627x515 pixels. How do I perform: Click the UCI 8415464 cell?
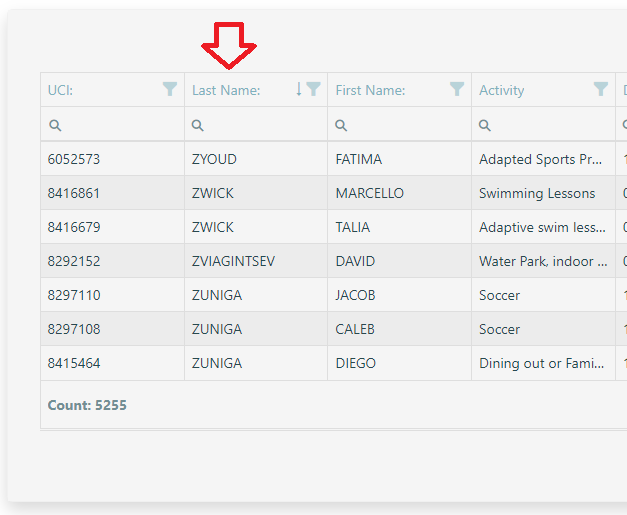(74, 363)
